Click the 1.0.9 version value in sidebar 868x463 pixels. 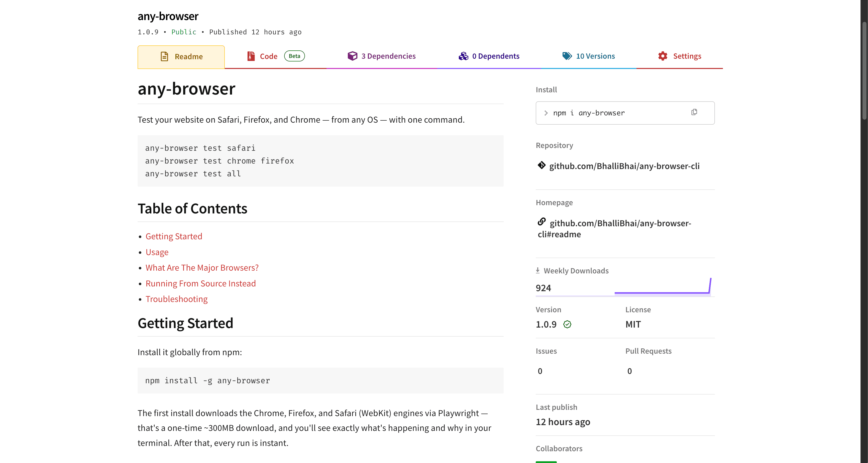tap(546, 324)
